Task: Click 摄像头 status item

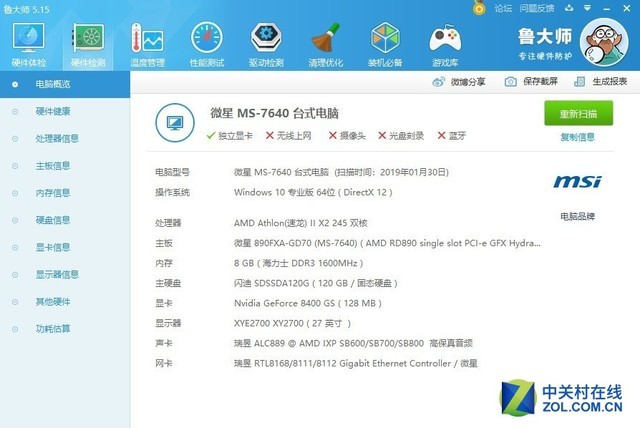Action: (347, 136)
